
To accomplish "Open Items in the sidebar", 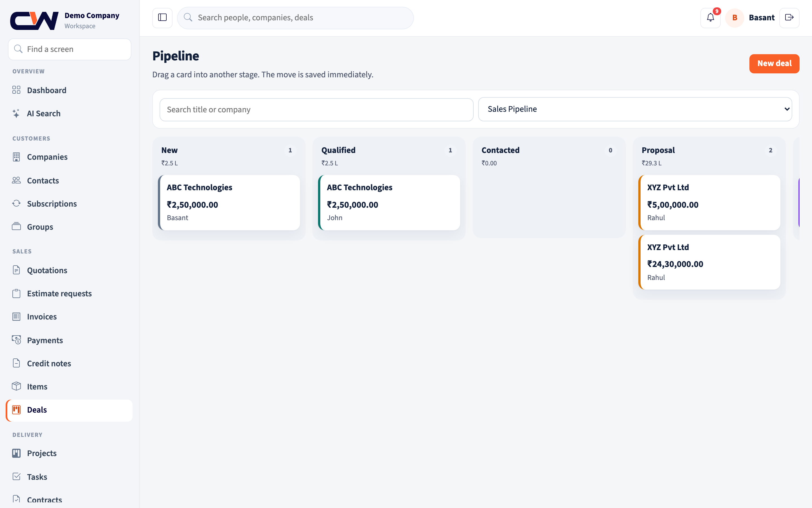I will pyautogui.click(x=69, y=386).
